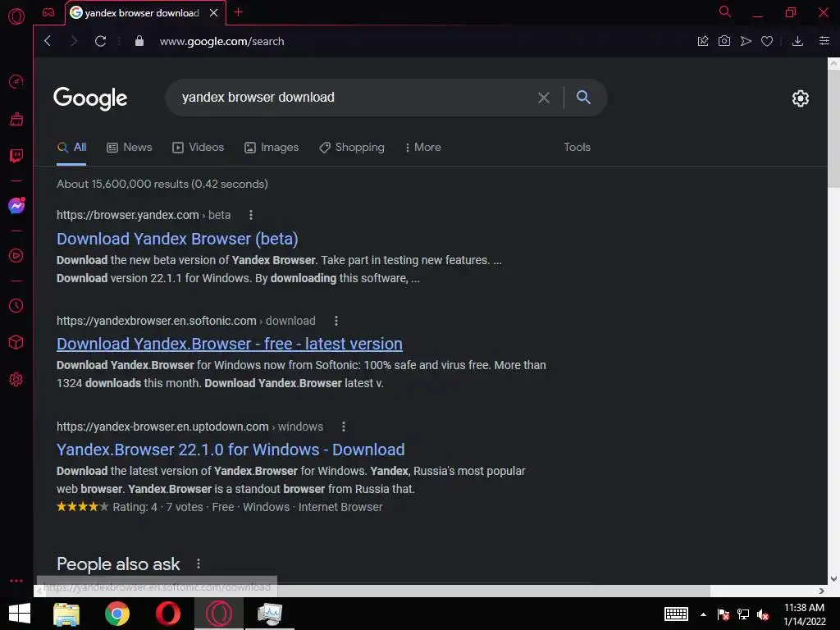Open the search Tools options
This screenshot has width=840, height=630.
[x=577, y=147]
